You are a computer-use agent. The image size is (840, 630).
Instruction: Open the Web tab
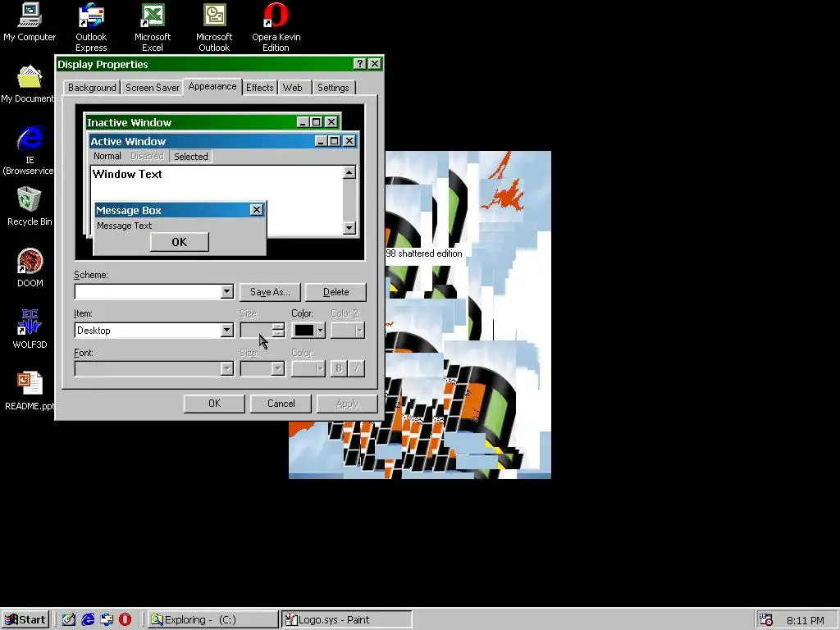pos(293,87)
